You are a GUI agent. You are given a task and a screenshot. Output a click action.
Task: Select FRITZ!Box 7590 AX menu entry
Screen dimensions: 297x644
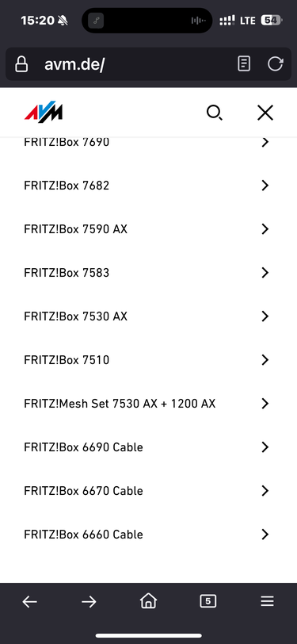pyautogui.click(x=149, y=229)
